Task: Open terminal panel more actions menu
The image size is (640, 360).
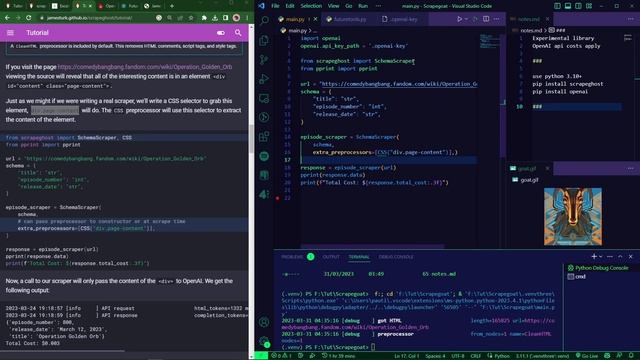Action: (610, 256)
